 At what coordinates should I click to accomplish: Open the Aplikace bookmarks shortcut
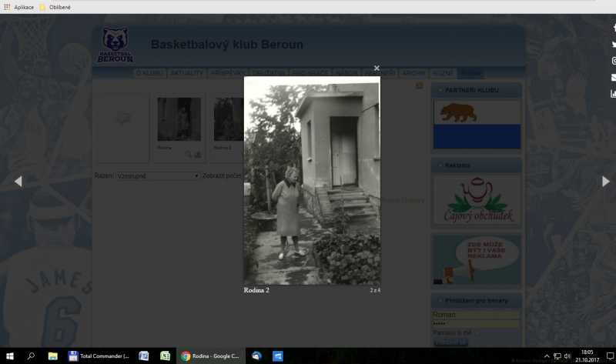[x=18, y=7]
